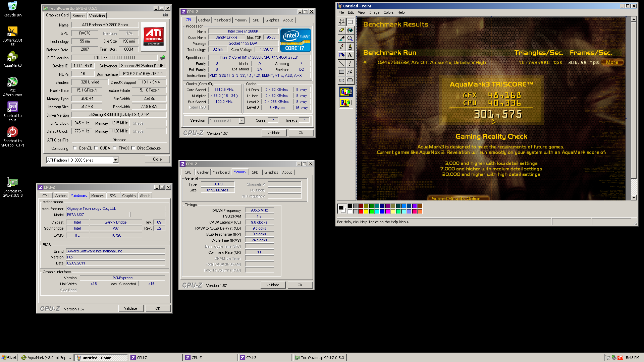Enable the OpenCL checkbox in GPU-Z
This screenshot has width=644, height=362.
point(75,148)
